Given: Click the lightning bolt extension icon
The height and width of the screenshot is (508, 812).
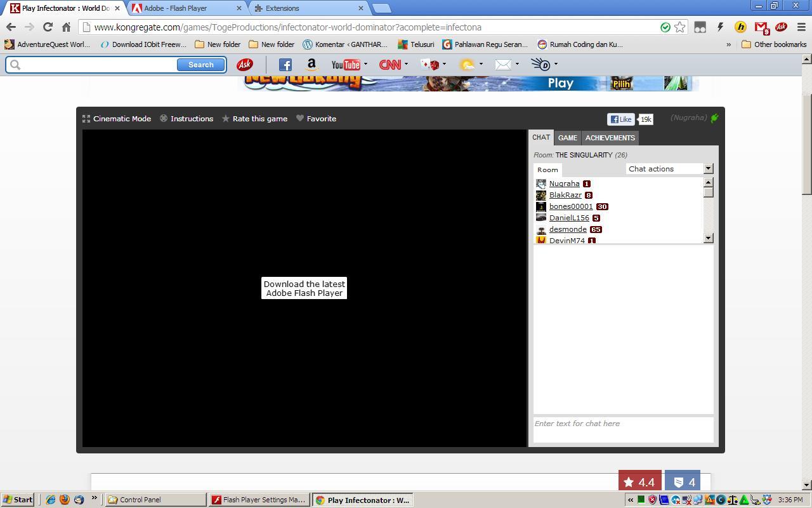Looking at the screenshot, I should pos(720,27).
